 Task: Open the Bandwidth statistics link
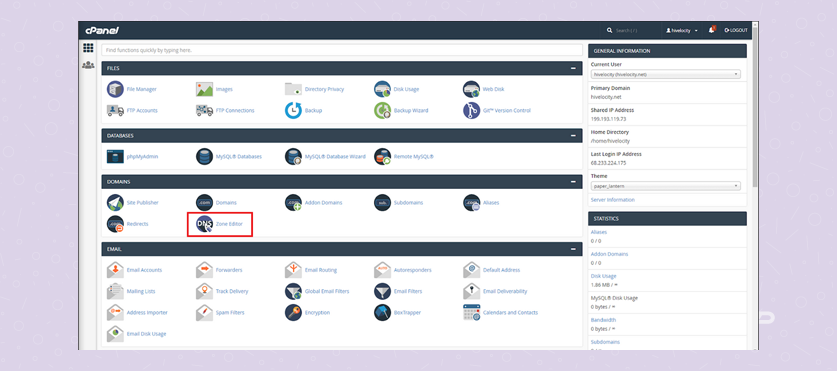(604, 320)
